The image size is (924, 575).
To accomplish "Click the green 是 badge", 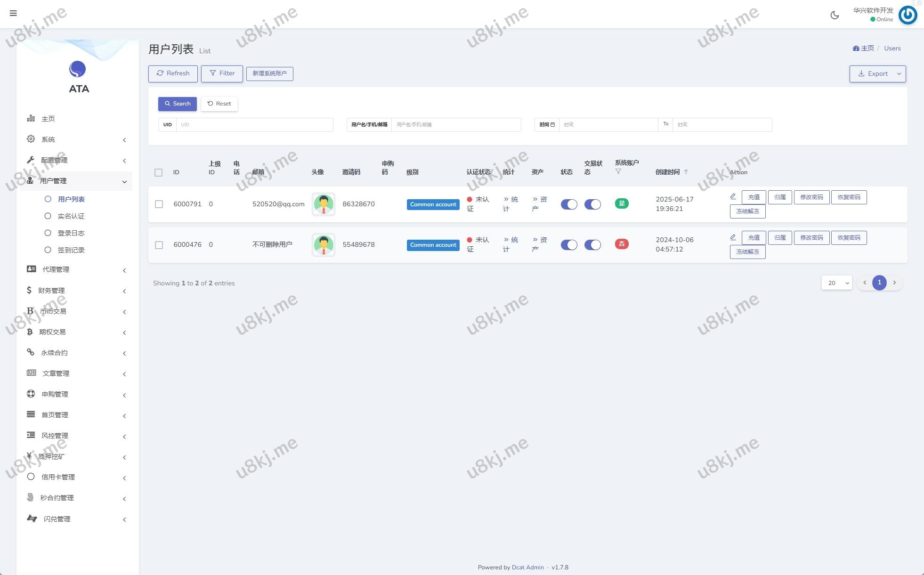I will coord(622,203).
